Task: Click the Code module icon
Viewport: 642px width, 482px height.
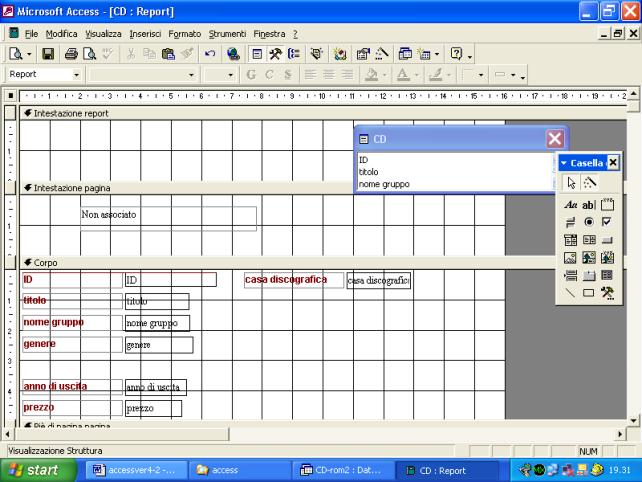Action: pyautogui.click(x=339, y=54)
